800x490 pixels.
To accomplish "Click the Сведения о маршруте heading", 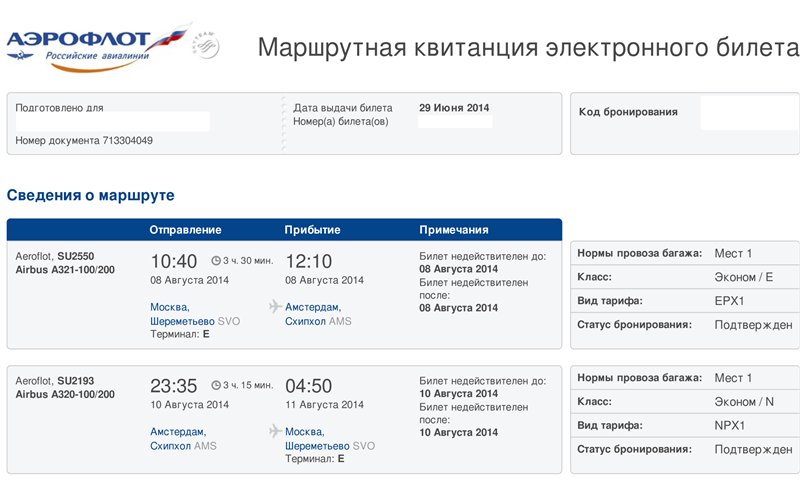I will (90, 195).
